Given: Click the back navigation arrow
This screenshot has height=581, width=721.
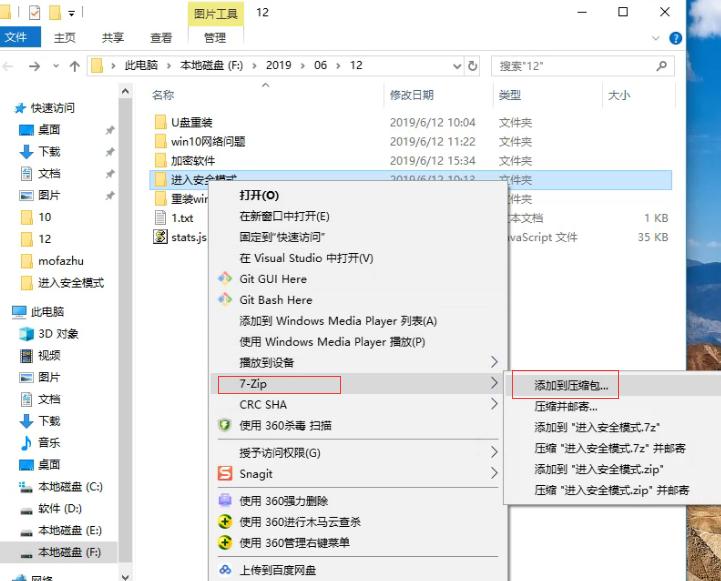Looking at the screenshot, I should click(x=8, y=66).
